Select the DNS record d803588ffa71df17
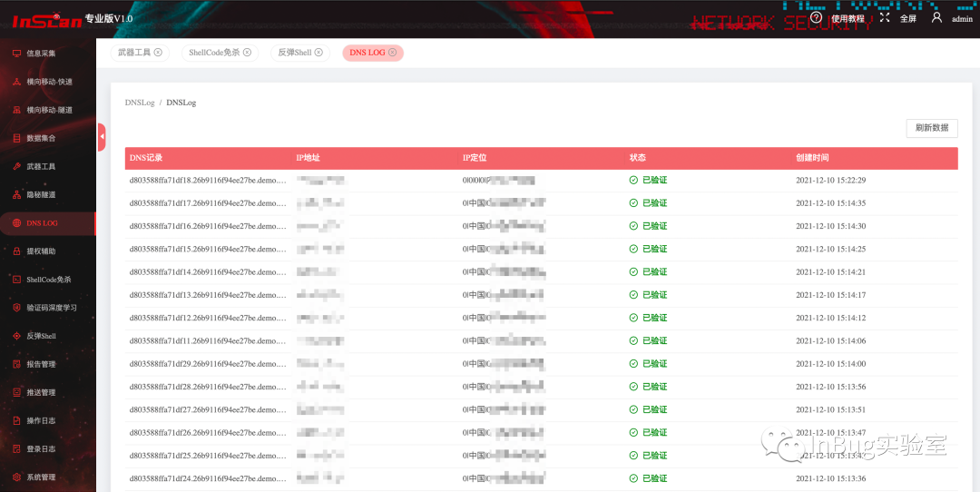Screen dimensions: 980x492 [208, 203]
